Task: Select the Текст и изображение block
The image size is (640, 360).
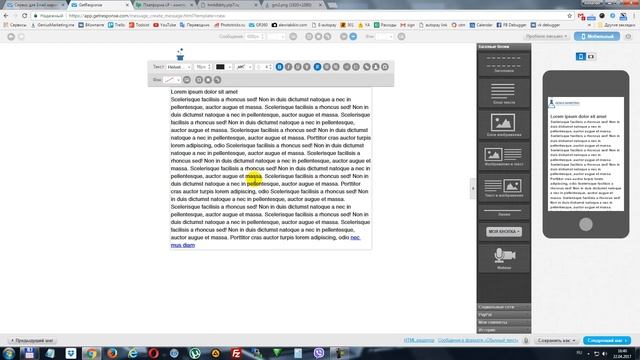Action: coord(504,187)
